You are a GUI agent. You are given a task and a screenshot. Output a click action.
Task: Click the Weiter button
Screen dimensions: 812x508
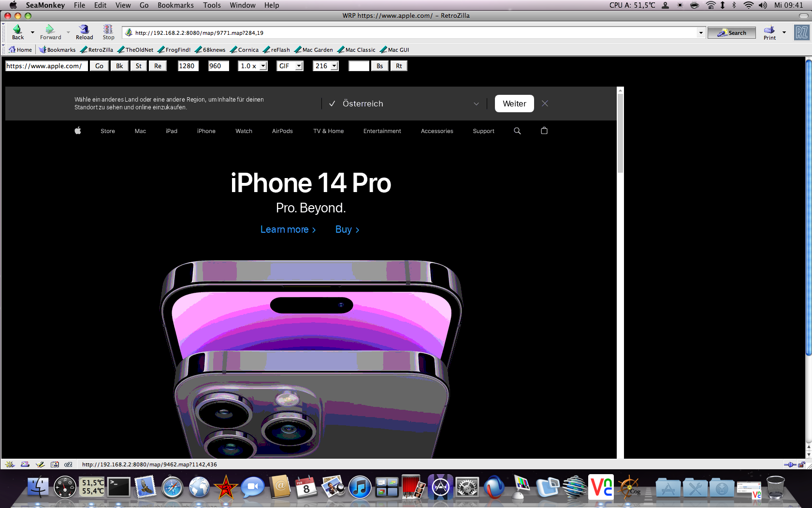[514, 104]
